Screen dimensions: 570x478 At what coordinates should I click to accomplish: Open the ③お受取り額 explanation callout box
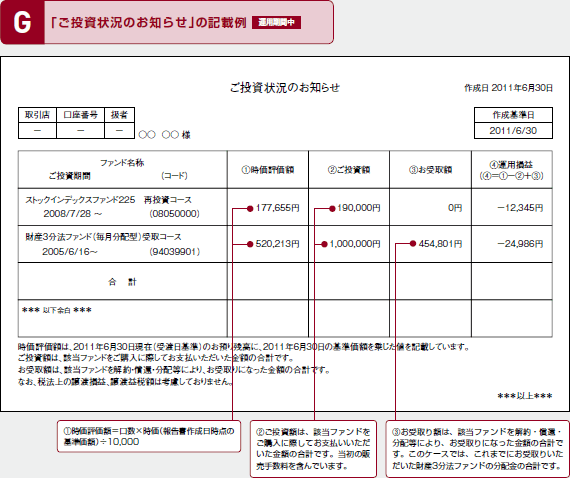pos(477,449)
